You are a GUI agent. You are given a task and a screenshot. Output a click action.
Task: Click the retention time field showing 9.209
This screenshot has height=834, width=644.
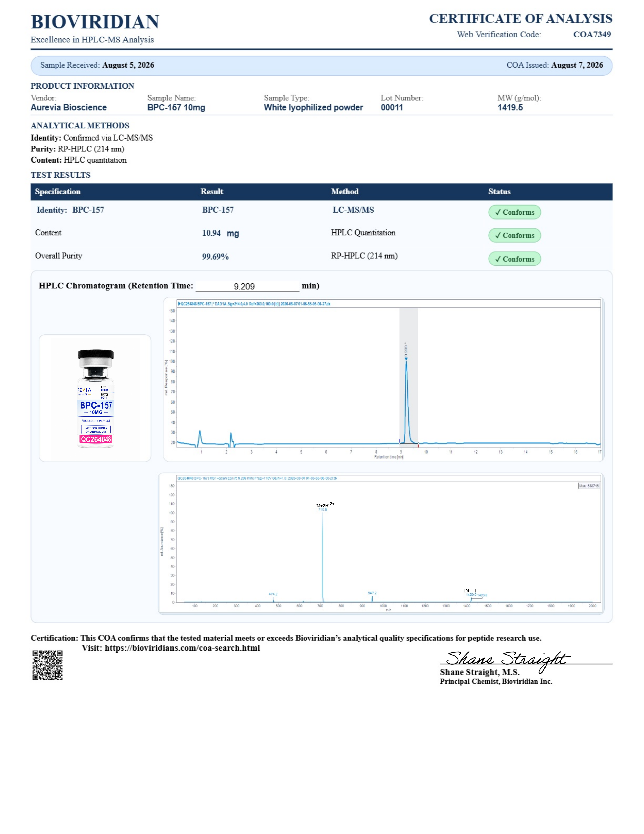[x=247, y=286]
